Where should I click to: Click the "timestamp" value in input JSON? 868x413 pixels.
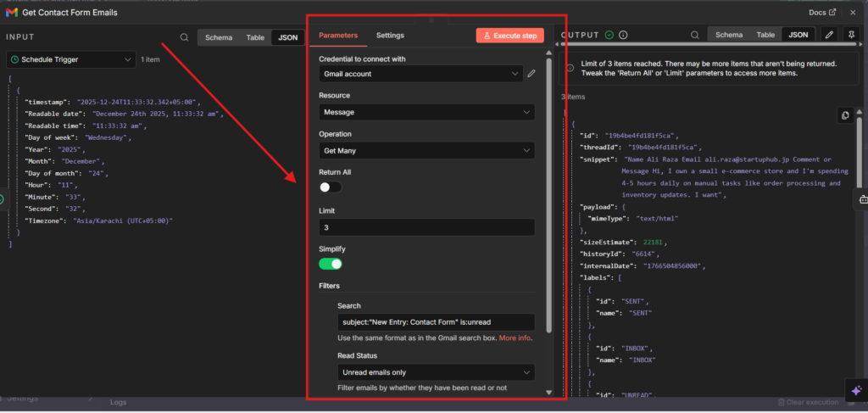pos(137,103)
